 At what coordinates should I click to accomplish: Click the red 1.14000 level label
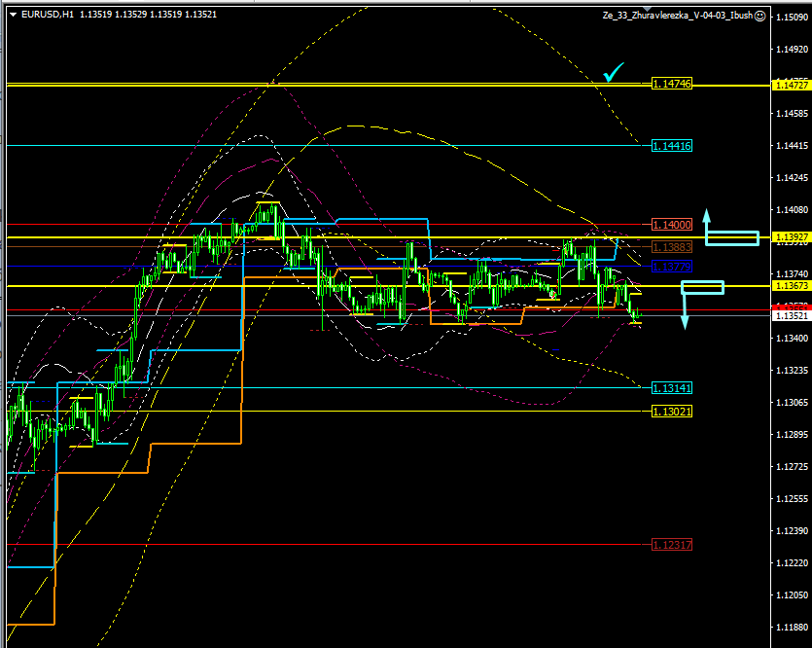coord(672,225)
